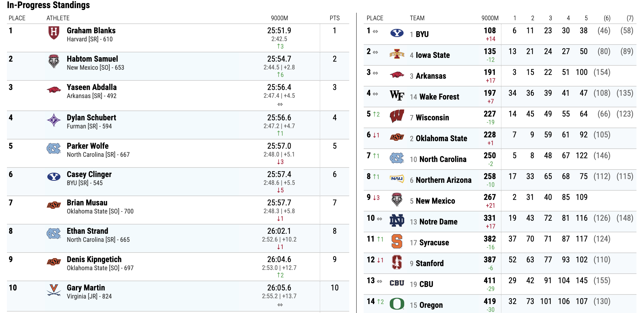Click the TEAM column header
Screen dimensions: 644x313
417,18
